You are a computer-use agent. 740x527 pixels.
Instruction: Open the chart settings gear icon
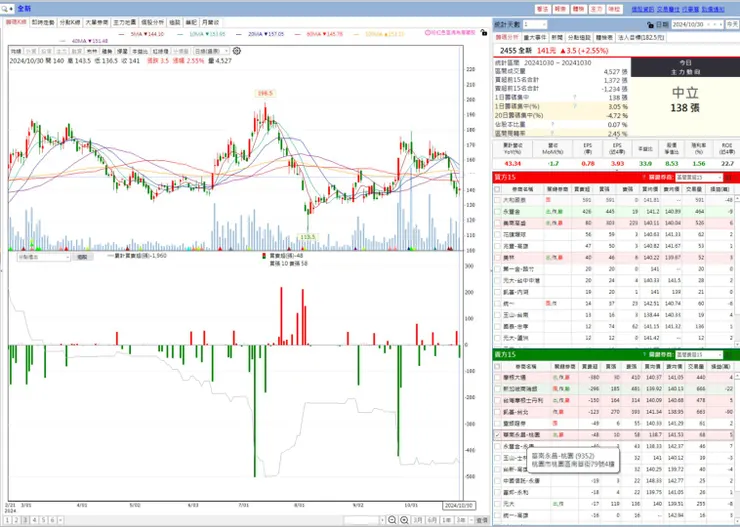point(237,51)
